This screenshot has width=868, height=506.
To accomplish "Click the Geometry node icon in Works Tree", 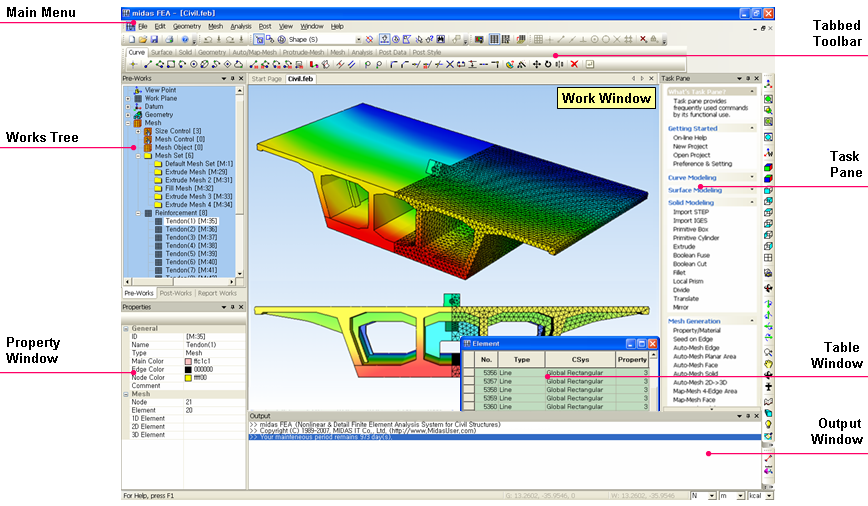I will [138, 115].
